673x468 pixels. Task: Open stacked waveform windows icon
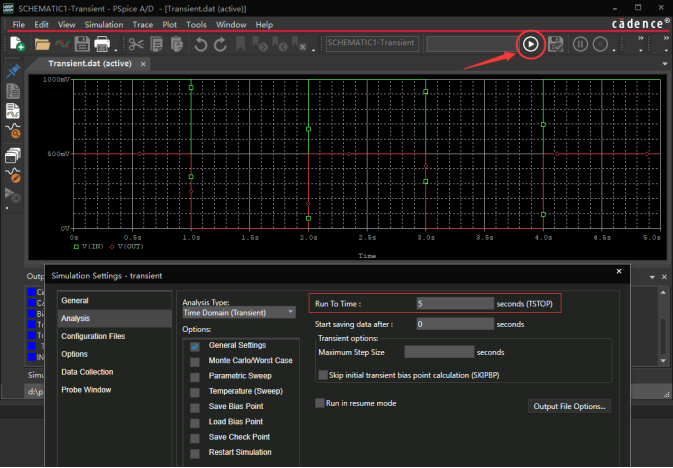pos(13,155)
